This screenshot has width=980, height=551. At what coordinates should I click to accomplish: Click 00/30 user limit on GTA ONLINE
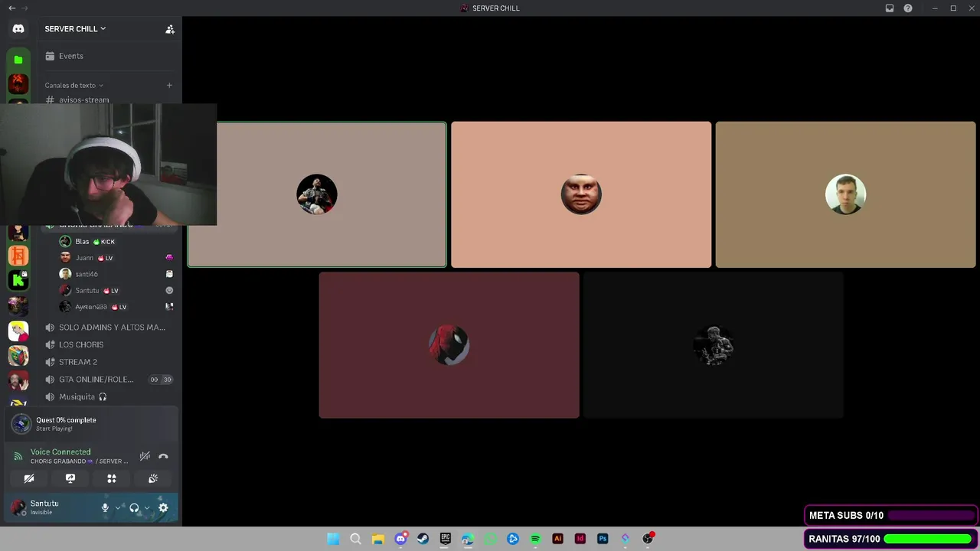coord(161,380)
